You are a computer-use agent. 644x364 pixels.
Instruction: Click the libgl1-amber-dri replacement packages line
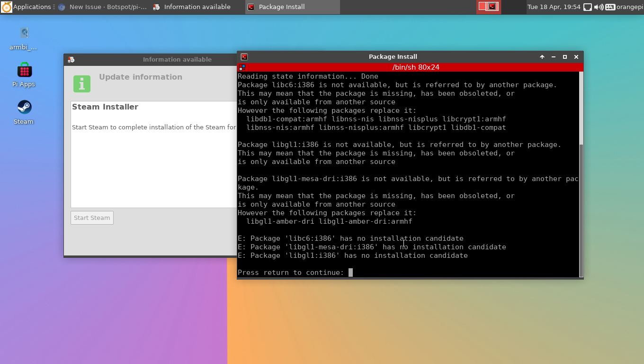tap(329, 221)
